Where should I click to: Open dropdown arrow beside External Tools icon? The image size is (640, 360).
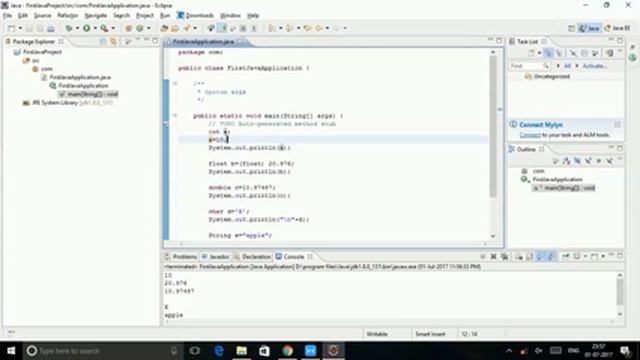coord(113,28)
